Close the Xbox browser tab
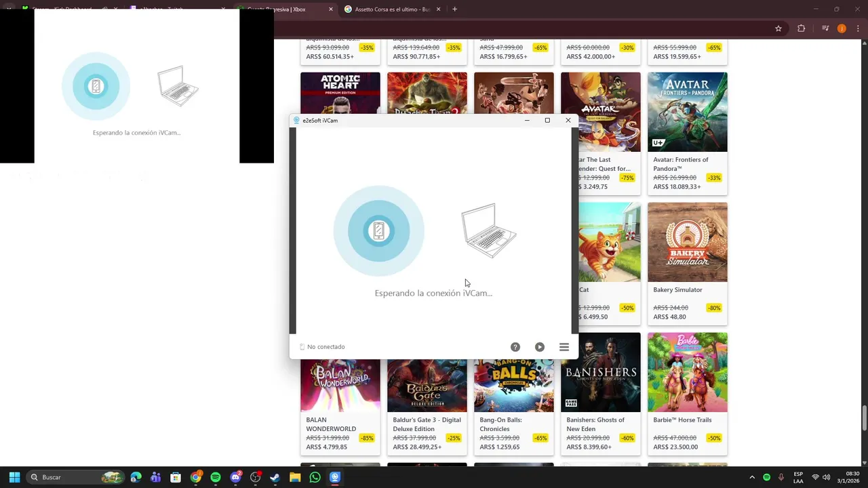 tap(331, 9)
